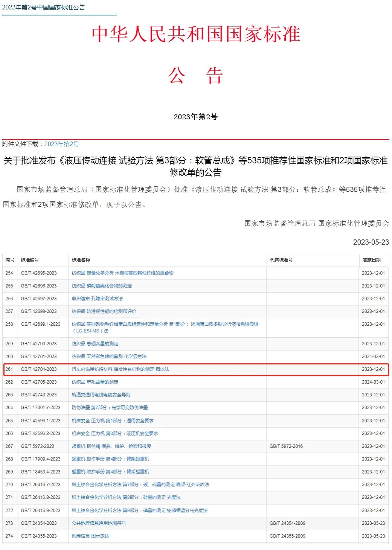
Task: Open 纺织品 天然彩色棉的鉴别 化学显色法 link
Action: tap(109, 357)
